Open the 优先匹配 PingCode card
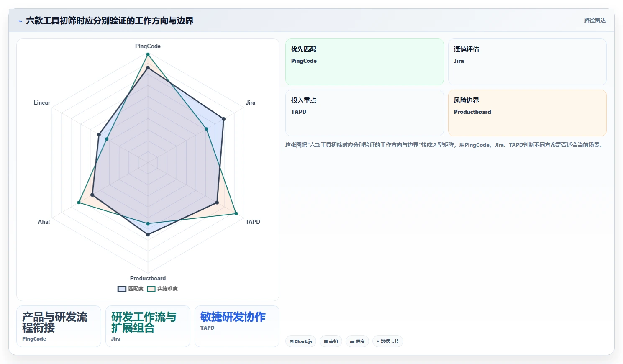Image resolution: width=623 pixels, height=364 pixels. point(364,62)
